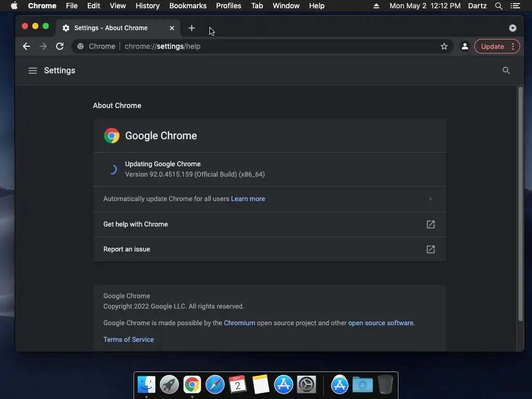Bookmark this page with the star icon
532x399 pixels.
(444, 46)
